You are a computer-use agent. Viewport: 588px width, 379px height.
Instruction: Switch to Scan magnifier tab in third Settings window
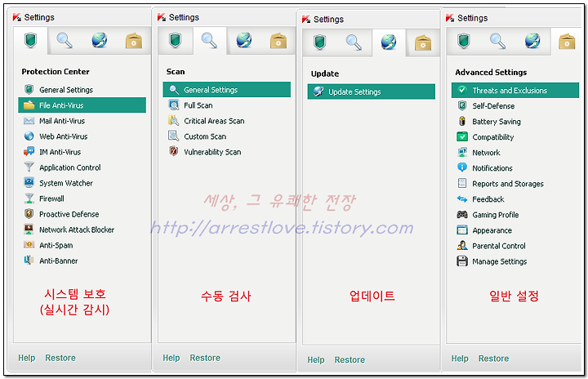(354, 42)
